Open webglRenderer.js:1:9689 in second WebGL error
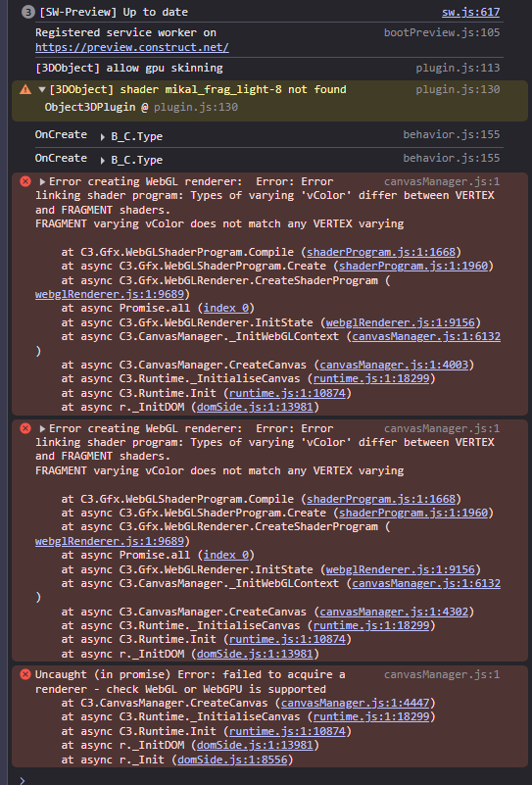Image resolution: width=532 pixels, height=785 pixels. [x=110, y=541]
